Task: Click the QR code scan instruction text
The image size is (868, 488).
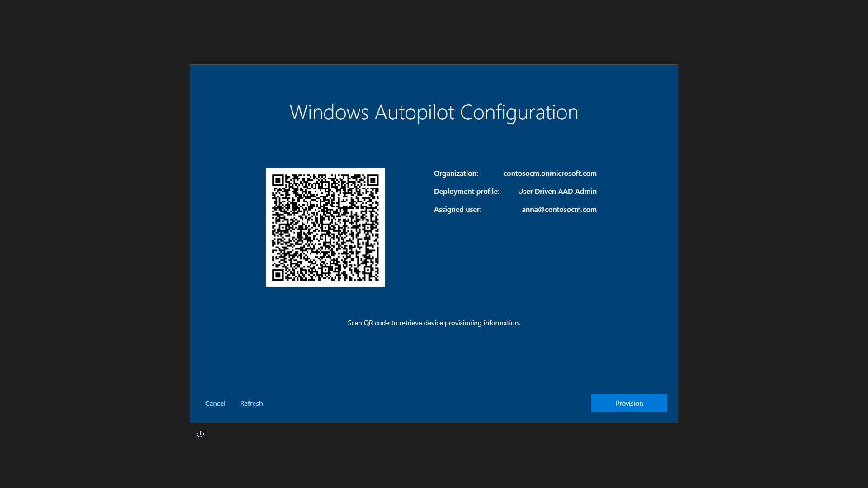Action: click(x=434, y=322)
